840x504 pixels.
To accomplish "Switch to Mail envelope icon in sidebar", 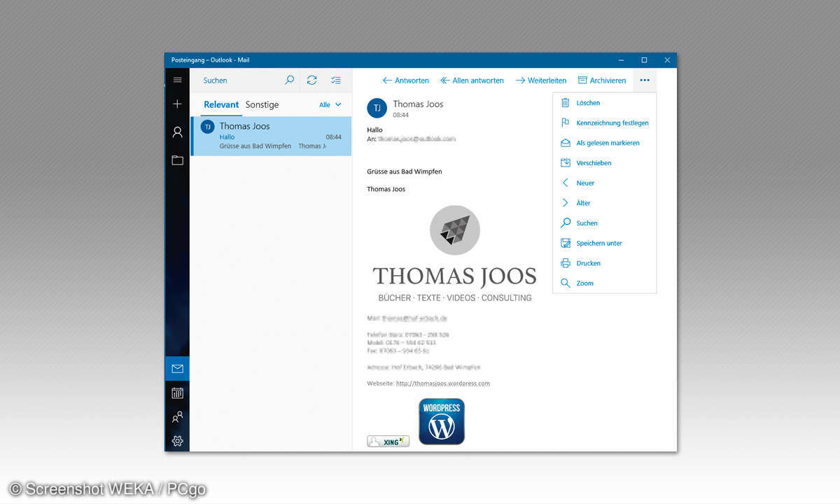I will 177,368.
